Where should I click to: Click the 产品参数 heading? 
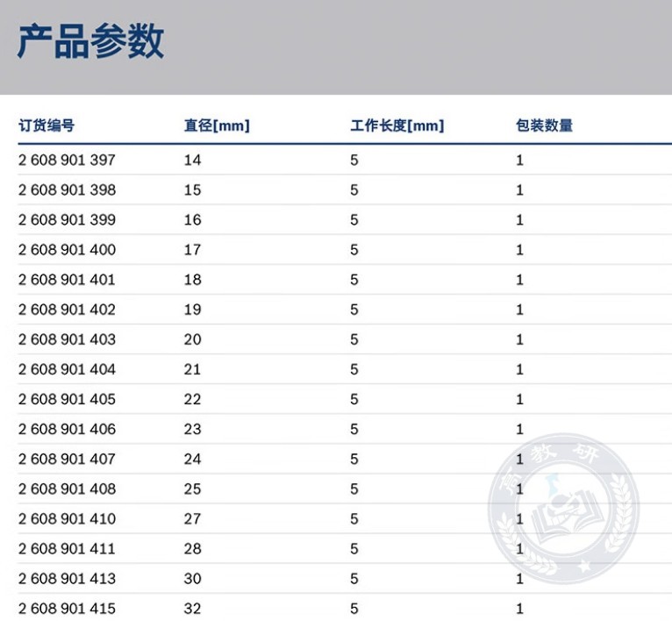(90, 41)
